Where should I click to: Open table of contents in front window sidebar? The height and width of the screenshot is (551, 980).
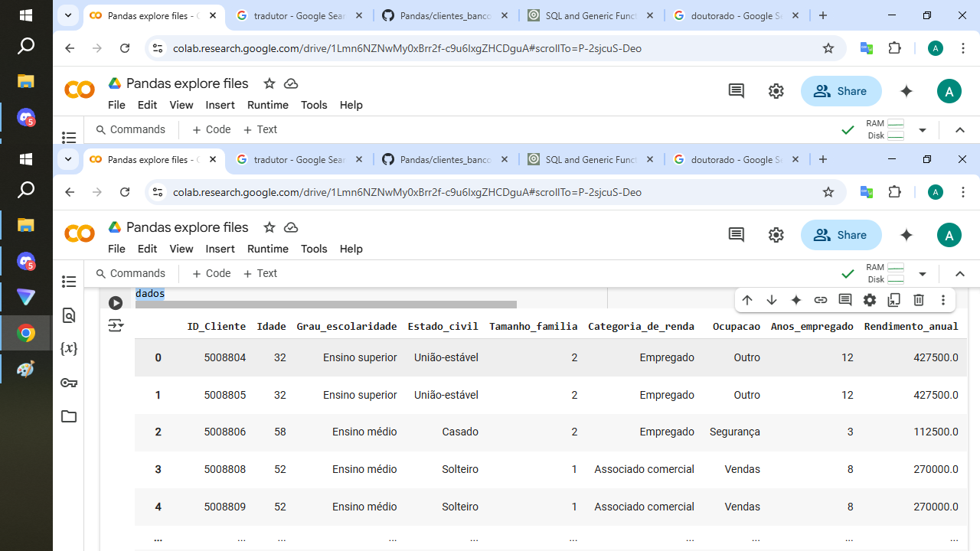pos(69,282)
